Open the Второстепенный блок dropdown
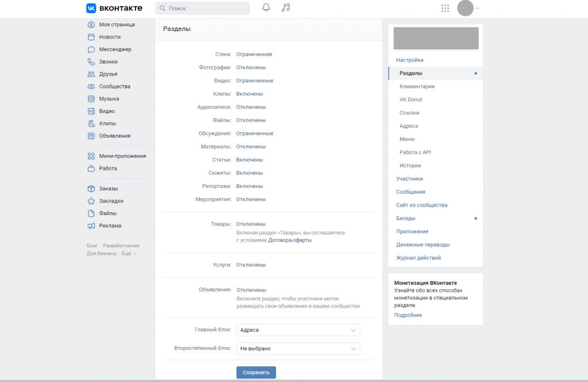This screenshot has width=588, height=382. (x=298, y=348)
